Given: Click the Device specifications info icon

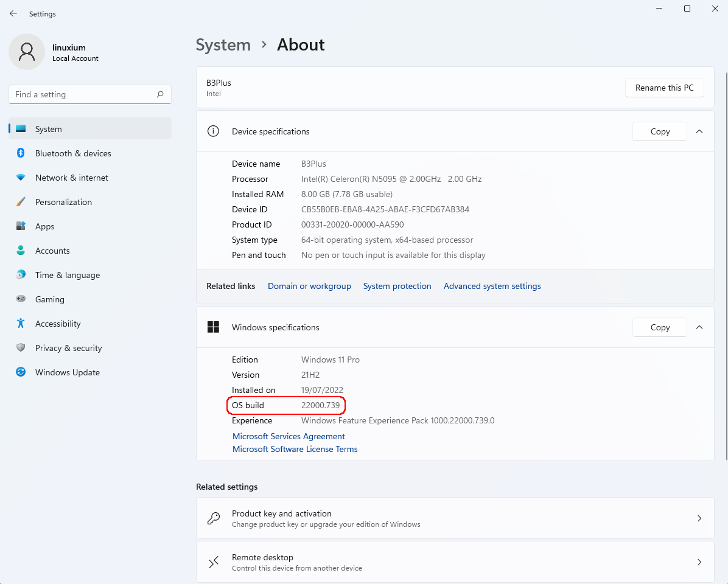Looking at the screenshot, I should click(x=213, y=131).
